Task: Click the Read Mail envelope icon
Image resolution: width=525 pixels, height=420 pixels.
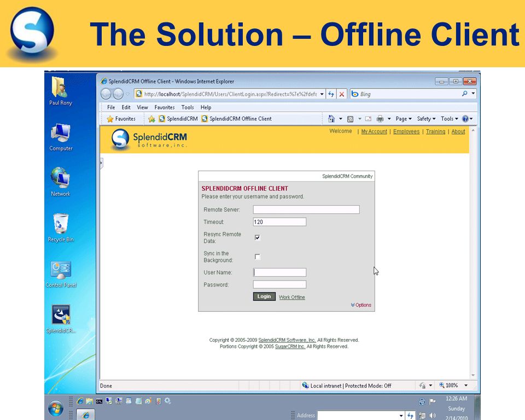Action: pos(368,119)
